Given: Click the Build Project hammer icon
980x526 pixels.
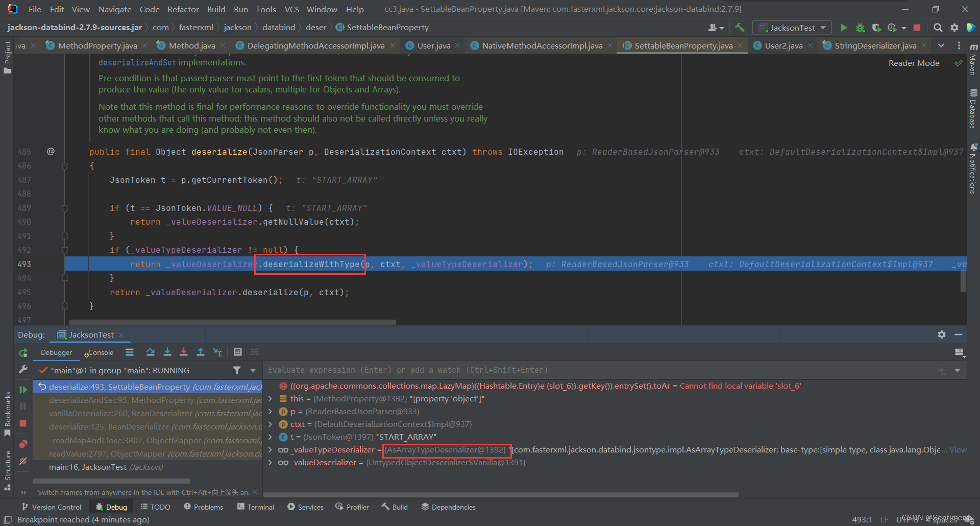Looking at the screenshot, I should [740, 28].
